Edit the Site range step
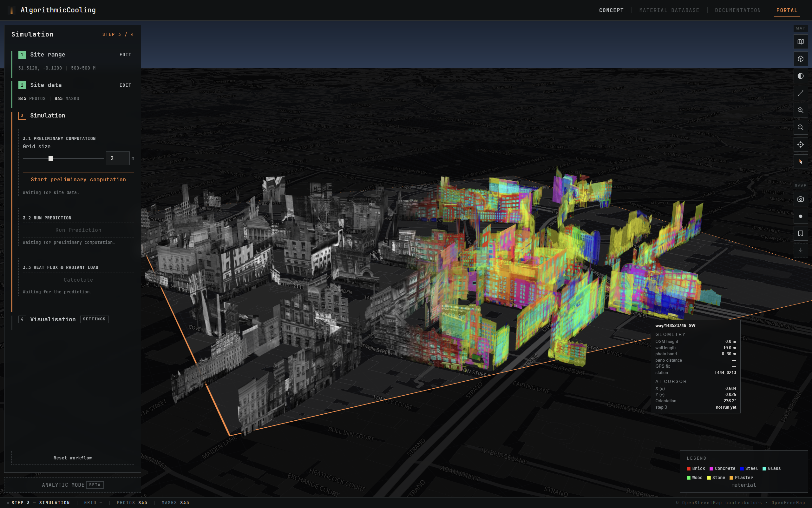The height and width of the screenshot is (508, 812). point(125,55)
